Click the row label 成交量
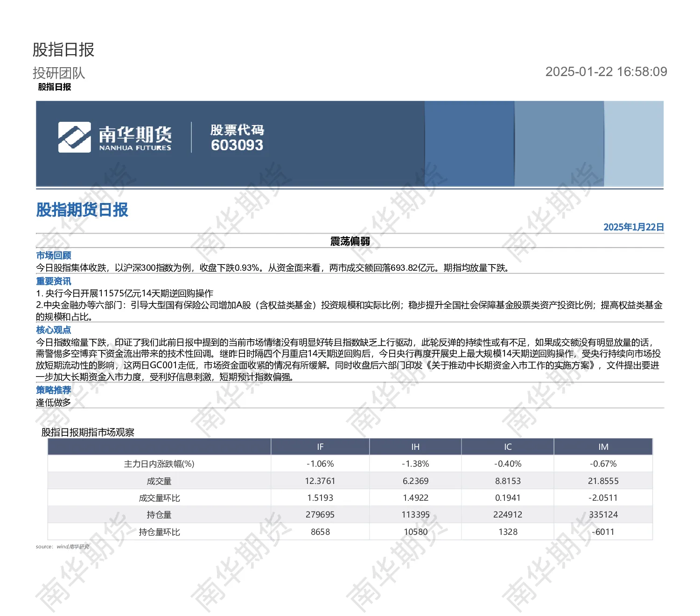Image resolution: width=700 pixels, height=616 pixels. click(159, 481)
